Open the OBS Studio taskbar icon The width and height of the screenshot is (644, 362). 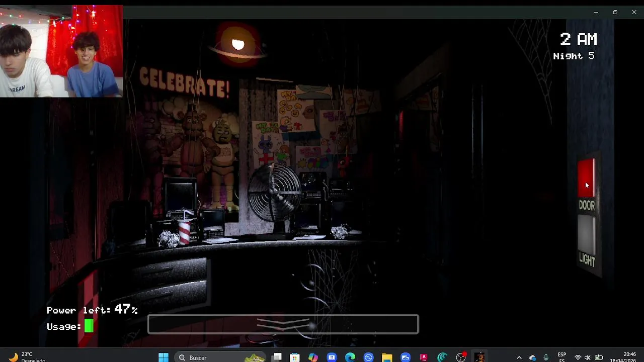coord(461,357)
